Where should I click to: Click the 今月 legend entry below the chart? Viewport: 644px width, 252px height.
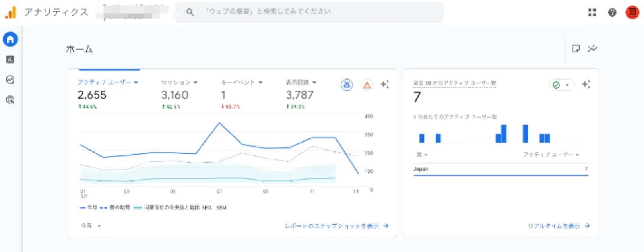tap(88, 208)
